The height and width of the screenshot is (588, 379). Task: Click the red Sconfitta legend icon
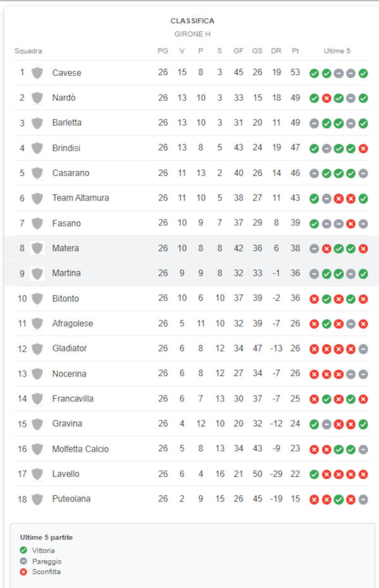coord(23,572)
